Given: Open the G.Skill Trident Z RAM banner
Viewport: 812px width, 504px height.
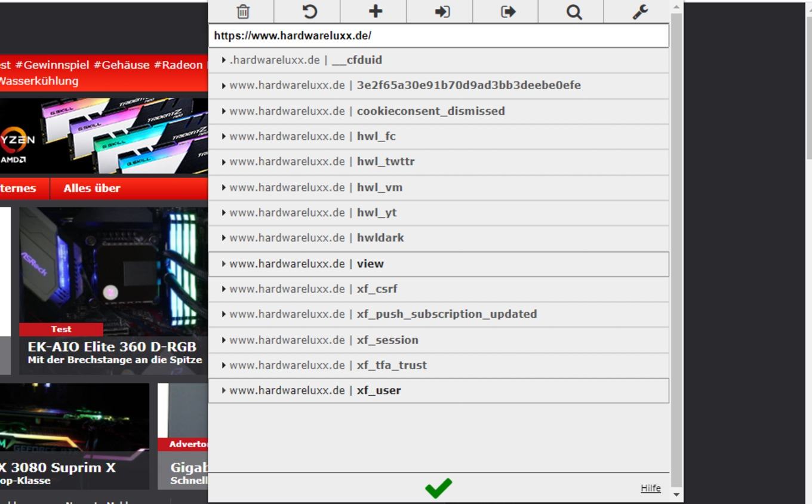Looking at the screenshot, I should pos(104,136).
